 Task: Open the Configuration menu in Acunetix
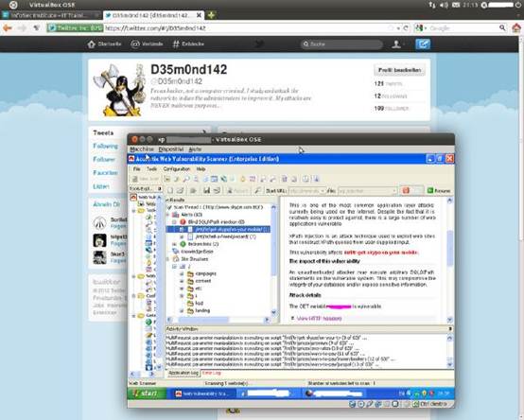click(x=177, y=169)
